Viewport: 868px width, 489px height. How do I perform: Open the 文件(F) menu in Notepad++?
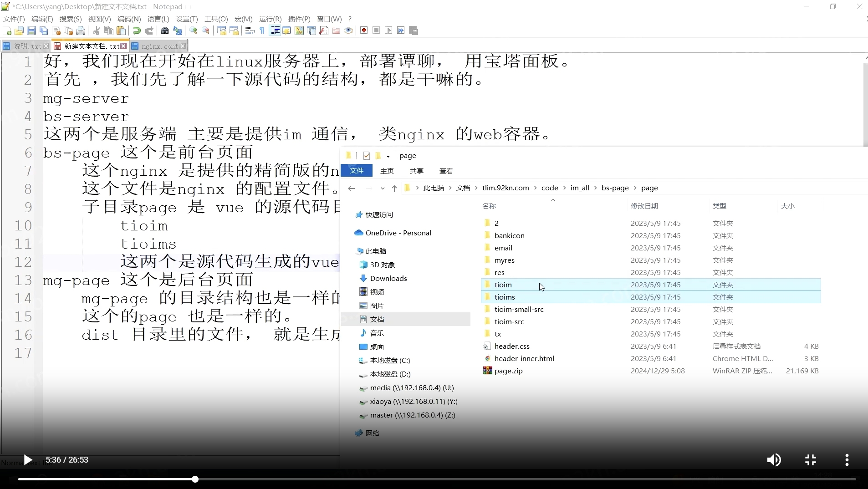pos(14,19)
